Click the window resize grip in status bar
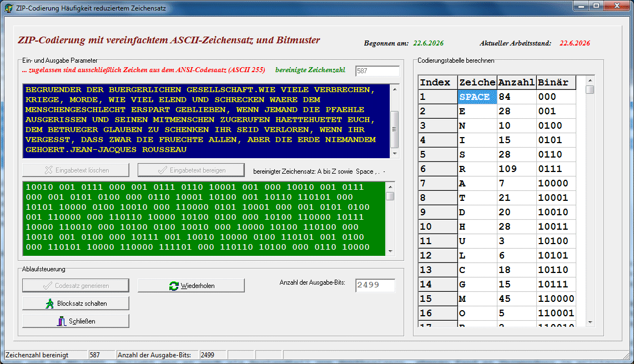Viewport: 634px width, 364px height. (x=627, y=356)
